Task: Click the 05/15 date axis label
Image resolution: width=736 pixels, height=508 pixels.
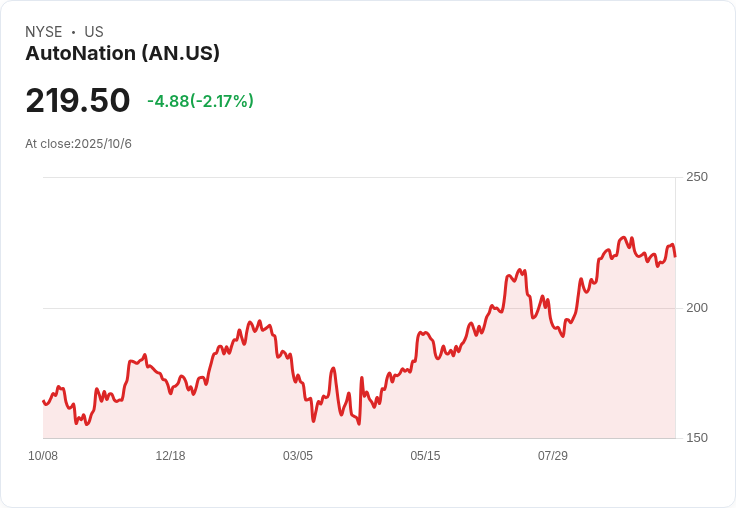Action: 425,456
